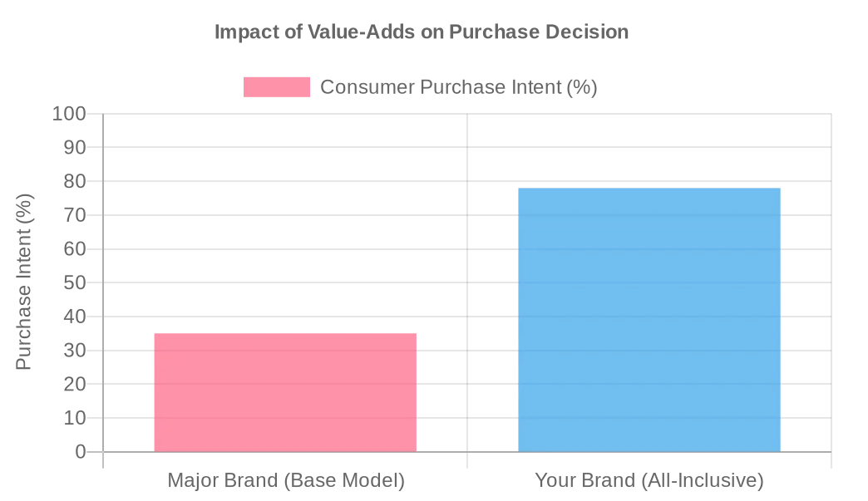Viewport: 868px width, 501px height.
Task: Click the 90 tick label on y-axis
Action: point(75,147)
